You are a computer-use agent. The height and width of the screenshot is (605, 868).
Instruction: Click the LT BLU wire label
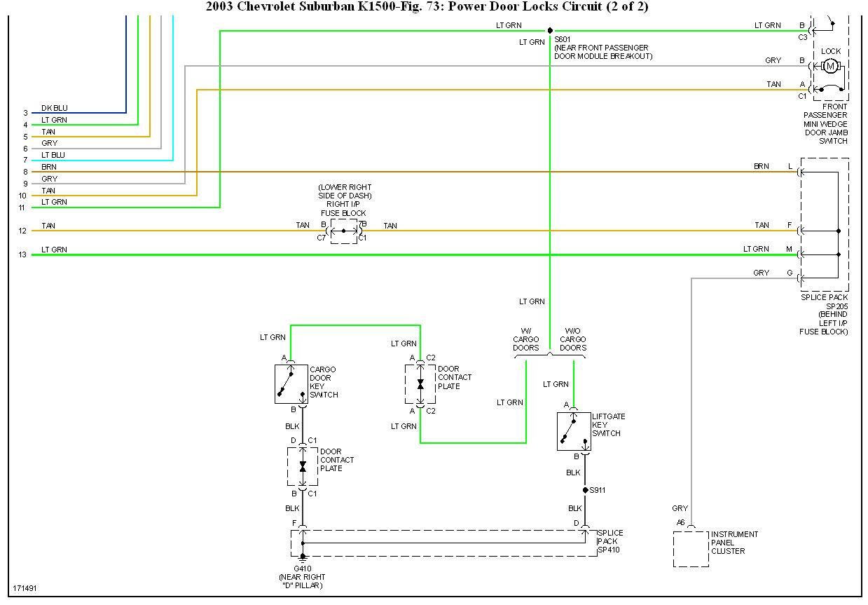tap(53, 155)
